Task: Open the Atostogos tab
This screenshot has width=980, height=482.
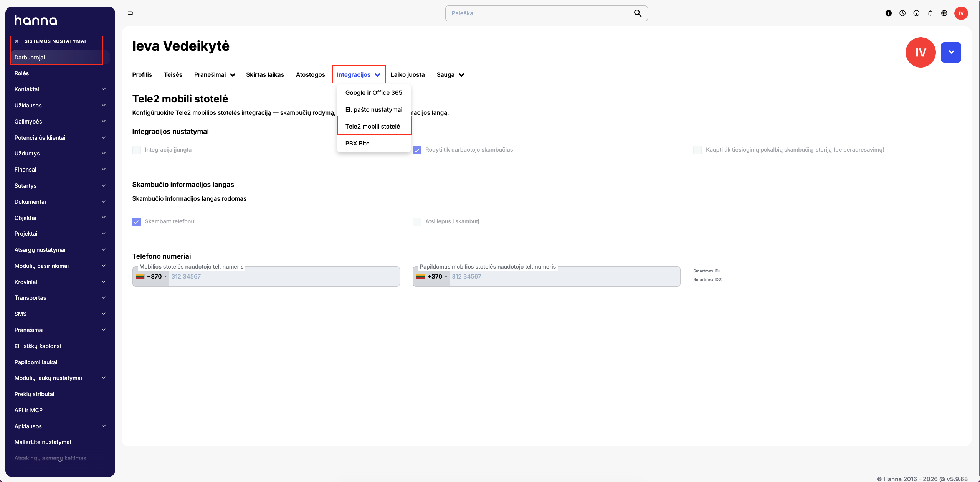Action: point(310,74)
